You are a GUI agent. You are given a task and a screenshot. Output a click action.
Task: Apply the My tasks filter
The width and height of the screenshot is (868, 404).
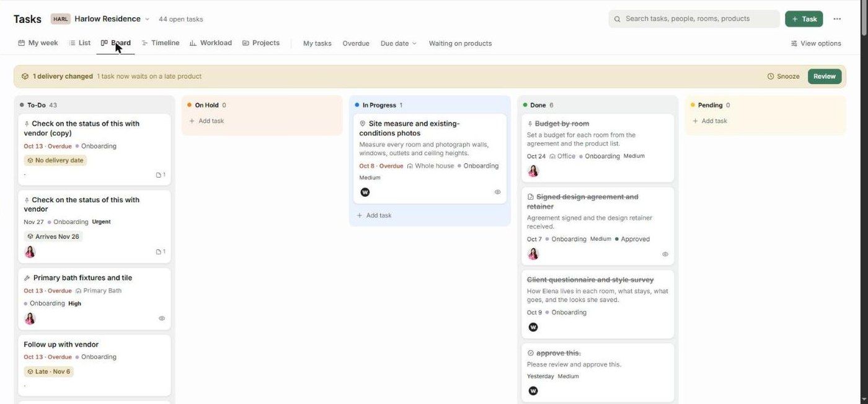point(317,43)
